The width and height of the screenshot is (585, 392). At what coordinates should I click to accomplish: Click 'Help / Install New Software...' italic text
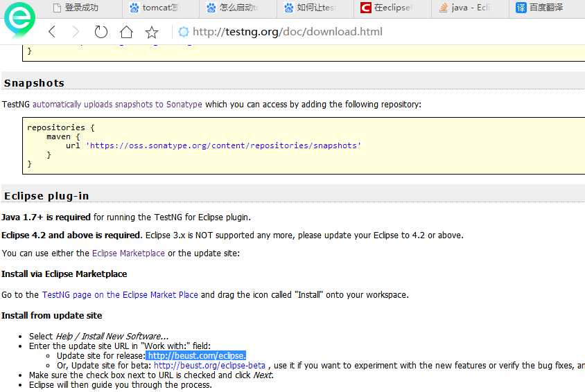coord(112,337)
